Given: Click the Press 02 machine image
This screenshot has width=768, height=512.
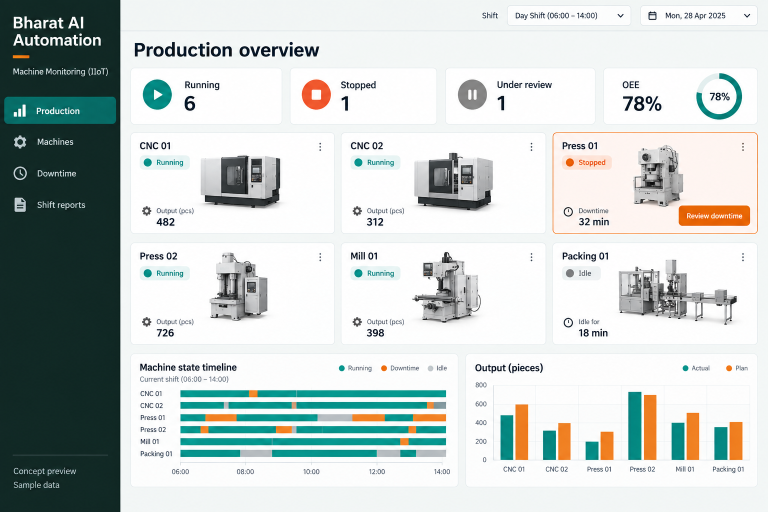Looking at the screenshot, I should pos(239,286).
